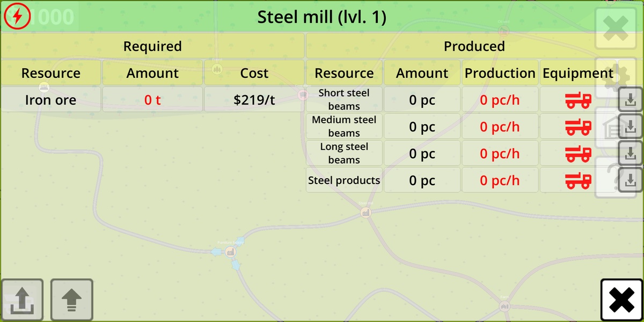Image resolution: width=644 pixels, height=322 pixels.
Task: Click '0 pc' amount for Short steel beams
Action: point(422,100)
